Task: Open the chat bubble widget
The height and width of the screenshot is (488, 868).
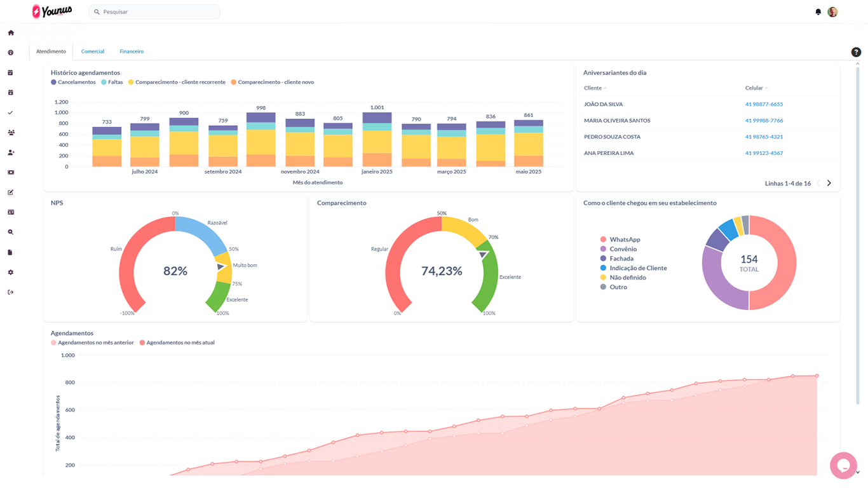Action: (x=843, y=465)
